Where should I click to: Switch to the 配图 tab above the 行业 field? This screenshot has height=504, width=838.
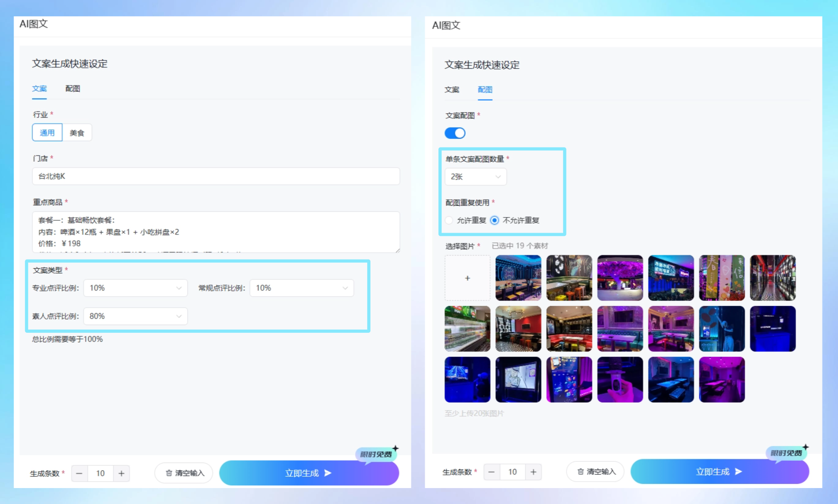pos(72,88)
